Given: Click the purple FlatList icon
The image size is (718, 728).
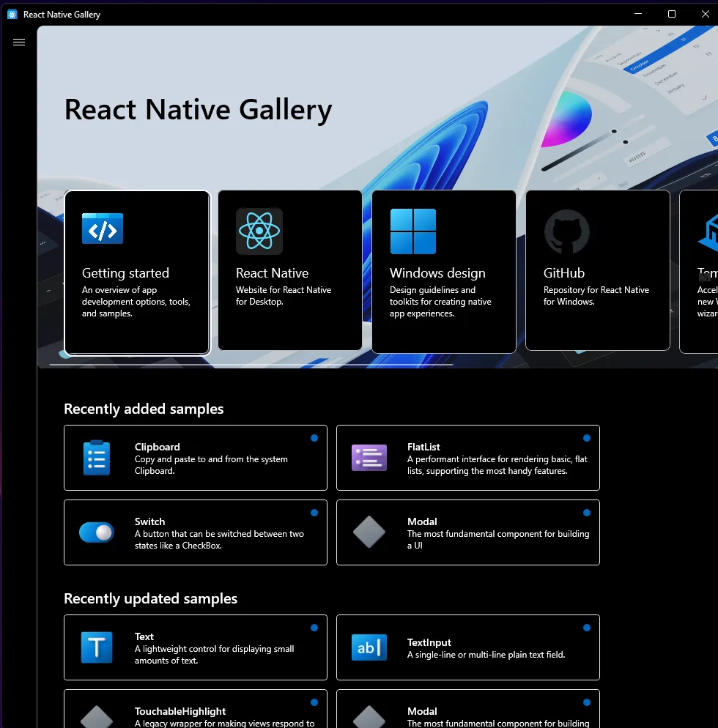Looking at the screenshot, I should [x=369, y=458].
